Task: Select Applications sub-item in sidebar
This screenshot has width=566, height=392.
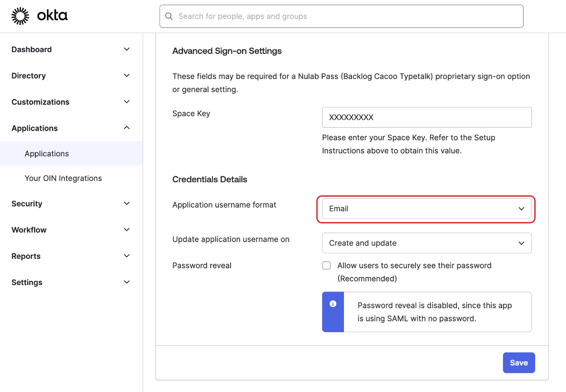Action: coord(71,154)
